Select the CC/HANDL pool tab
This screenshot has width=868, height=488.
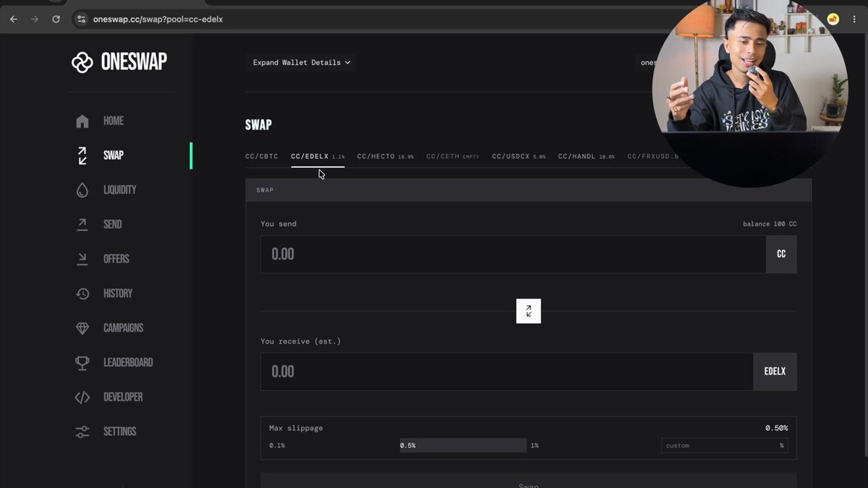[x=586, y=156]
